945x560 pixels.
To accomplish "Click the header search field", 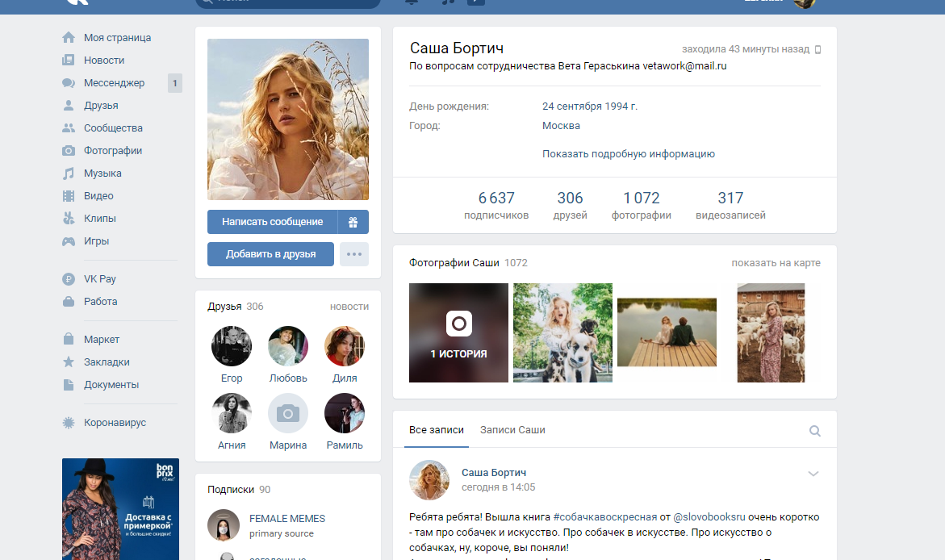I will [288, 2].
